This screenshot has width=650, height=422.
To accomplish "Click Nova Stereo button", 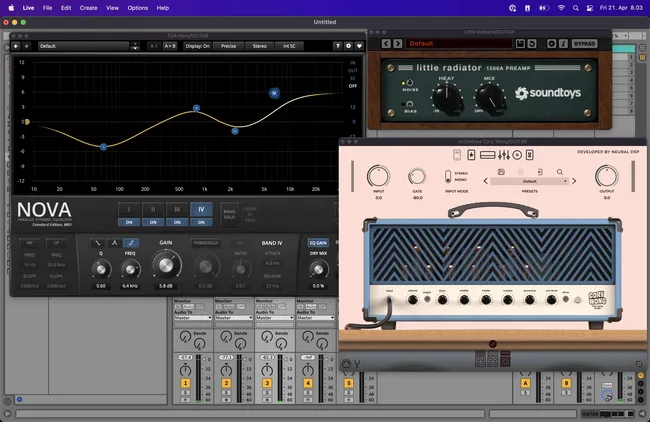I will (260, 46).
